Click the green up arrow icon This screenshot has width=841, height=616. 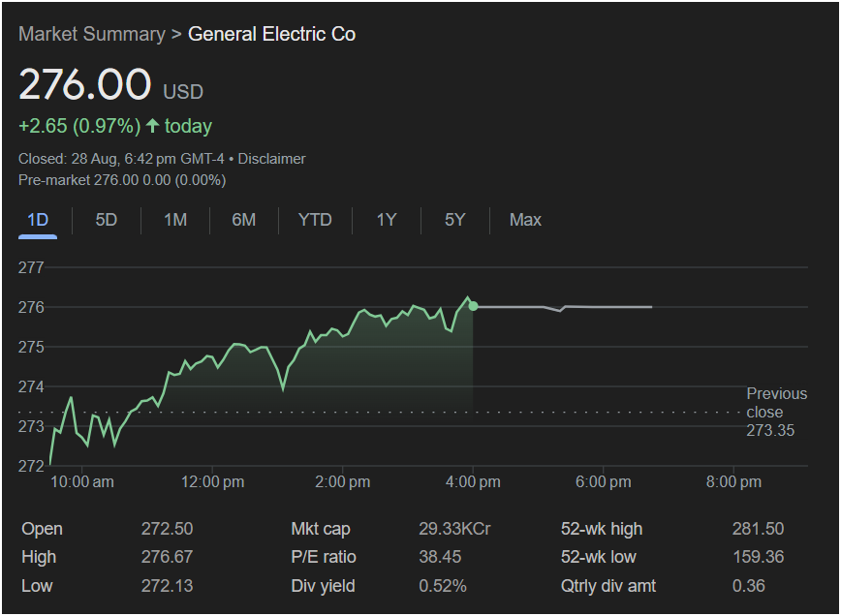[152, 126]
